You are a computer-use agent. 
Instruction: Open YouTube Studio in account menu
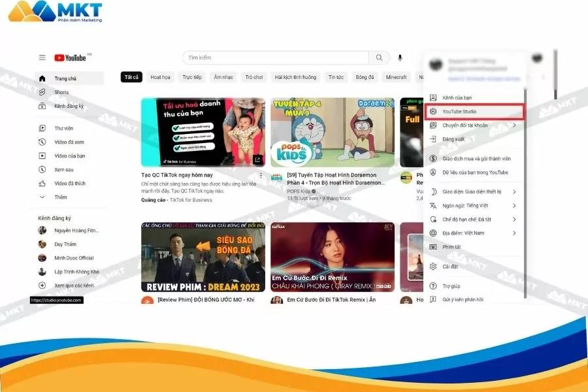pyautogui.click(x=474, y=112)
